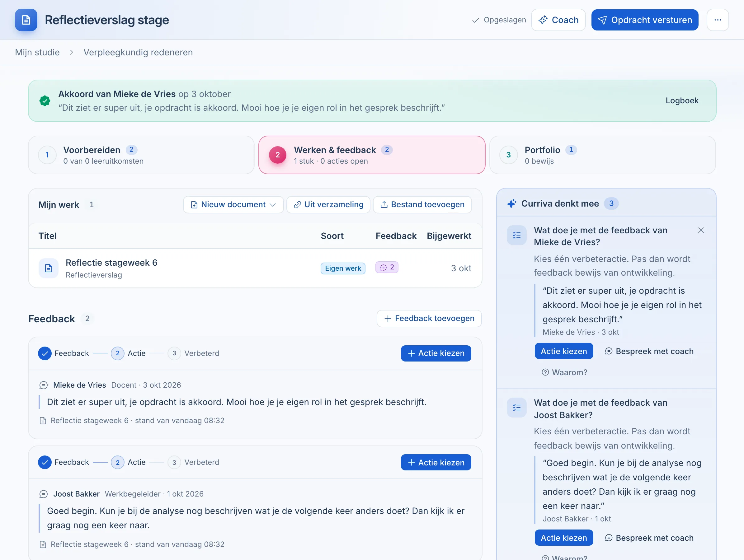Select step 3 Verbeterd in Joost's feedback card
Image resolution: width=744 pixels, height=560 pixels.
193,462
